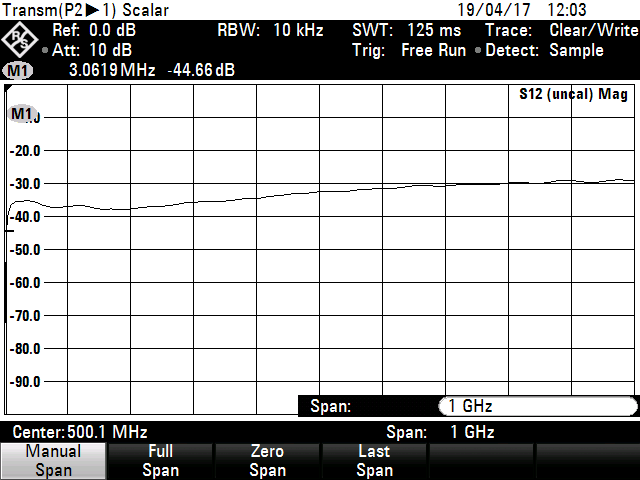Select the Zero Span softkey
Image resolution: width=640 pixels, height=480 pixels.
(x=267, y=461)
